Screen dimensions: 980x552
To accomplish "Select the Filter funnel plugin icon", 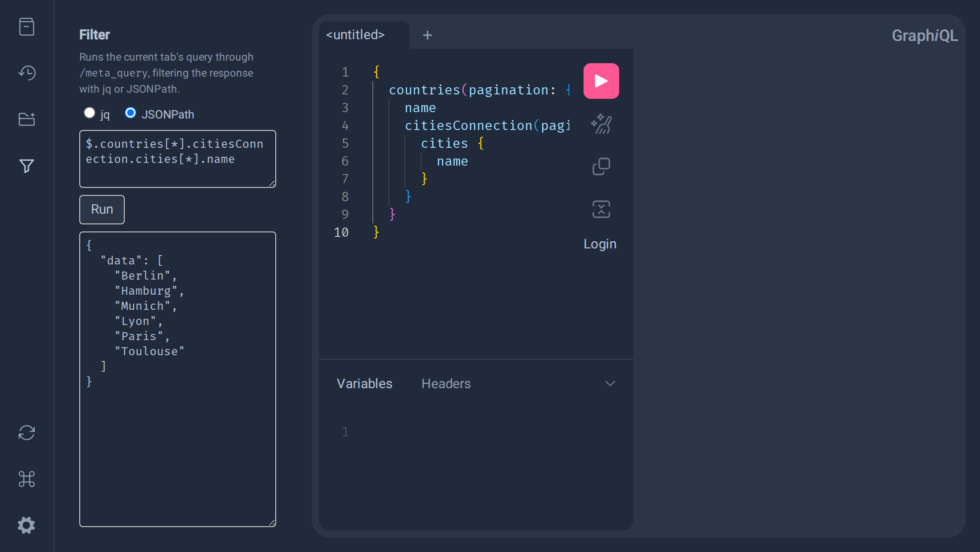I will click(27, 166).
